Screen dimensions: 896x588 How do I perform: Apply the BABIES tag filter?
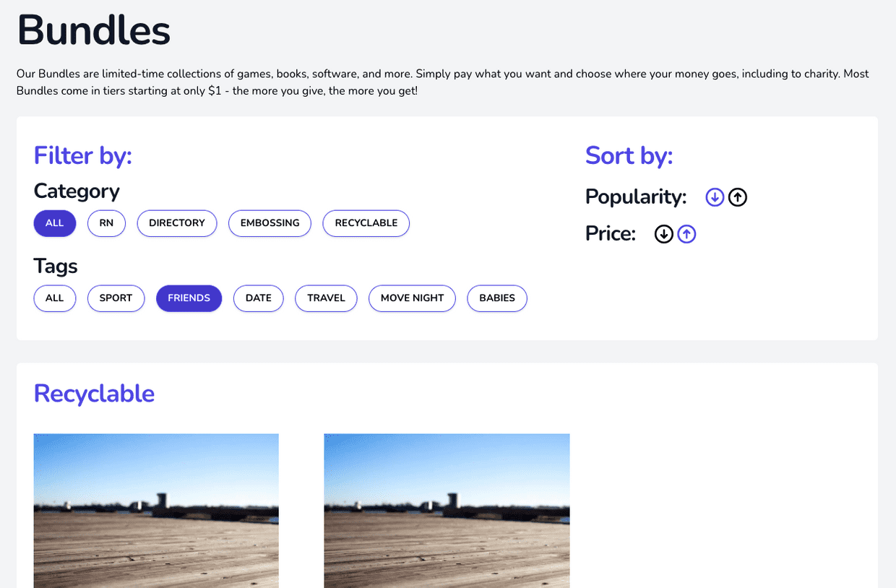pos(497,298)
